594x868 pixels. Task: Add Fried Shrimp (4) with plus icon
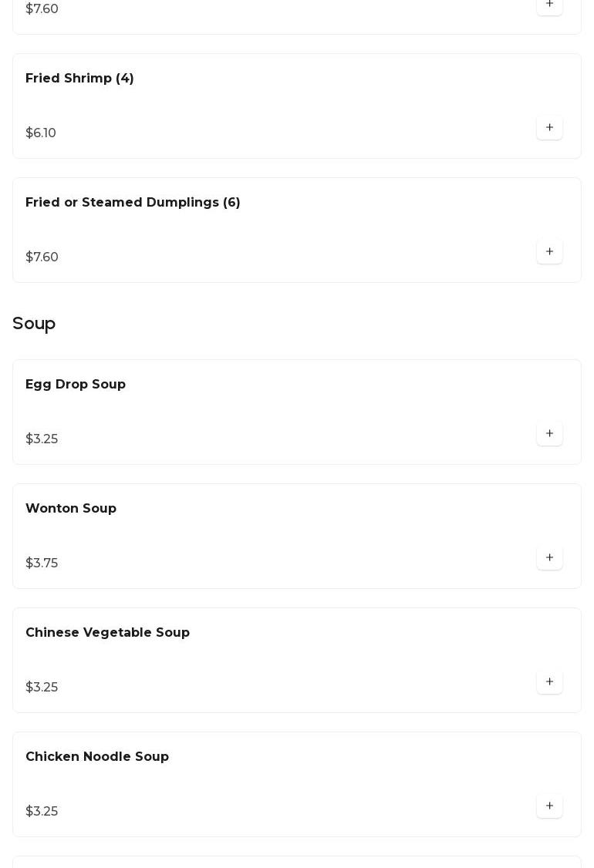549,127
